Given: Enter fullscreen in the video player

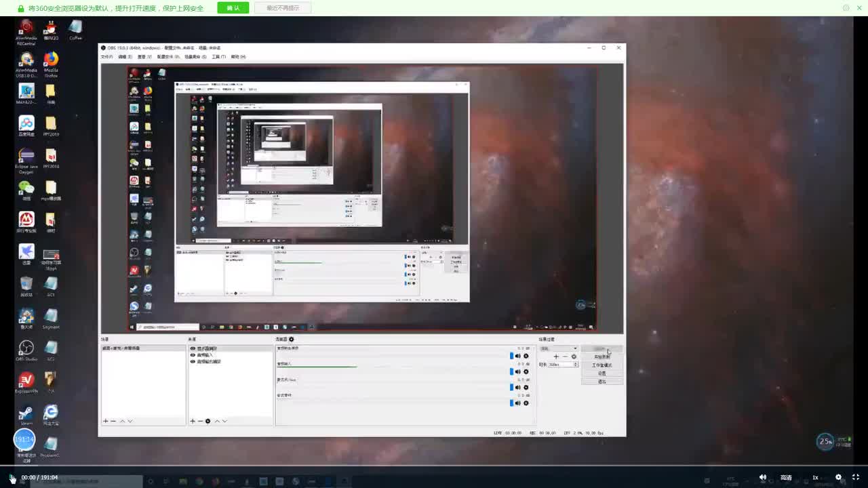Looking at the screenshot, I should (856, 477).
